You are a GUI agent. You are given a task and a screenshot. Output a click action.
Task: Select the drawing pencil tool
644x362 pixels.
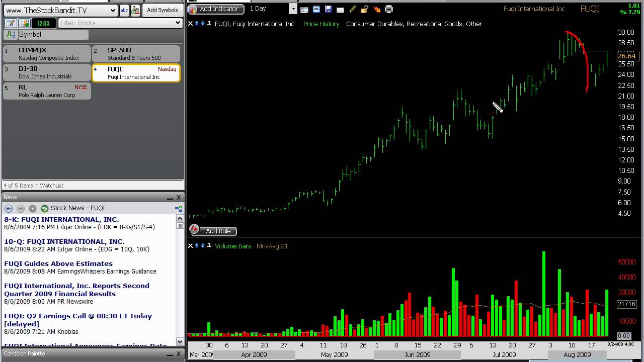pyautogui.click(x=353, y=9)
